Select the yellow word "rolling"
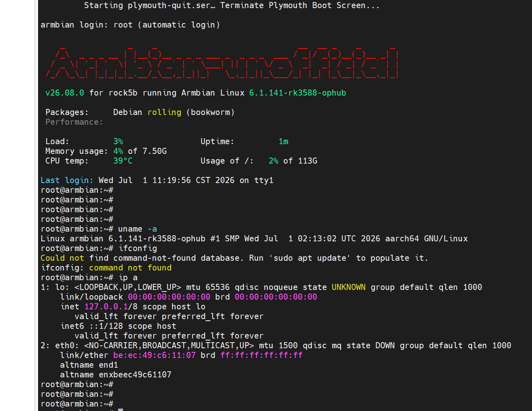532x411 pixels. click(164, 113)
